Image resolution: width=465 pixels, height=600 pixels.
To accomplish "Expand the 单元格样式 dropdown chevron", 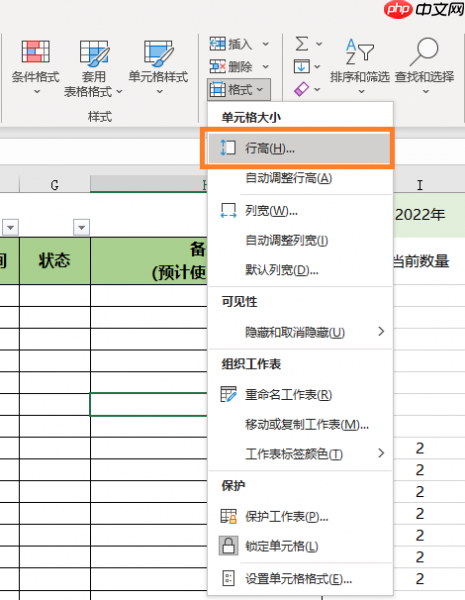I will 160,91.
